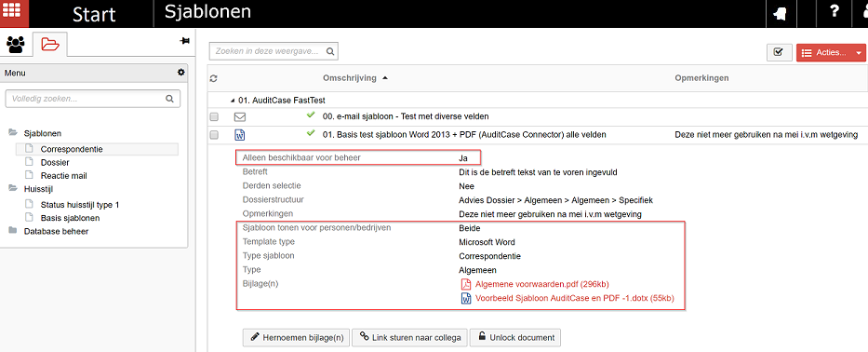Go to the Start tab
Image resolution: width=868 pixels, height=352 pixels.
(94, 14)
